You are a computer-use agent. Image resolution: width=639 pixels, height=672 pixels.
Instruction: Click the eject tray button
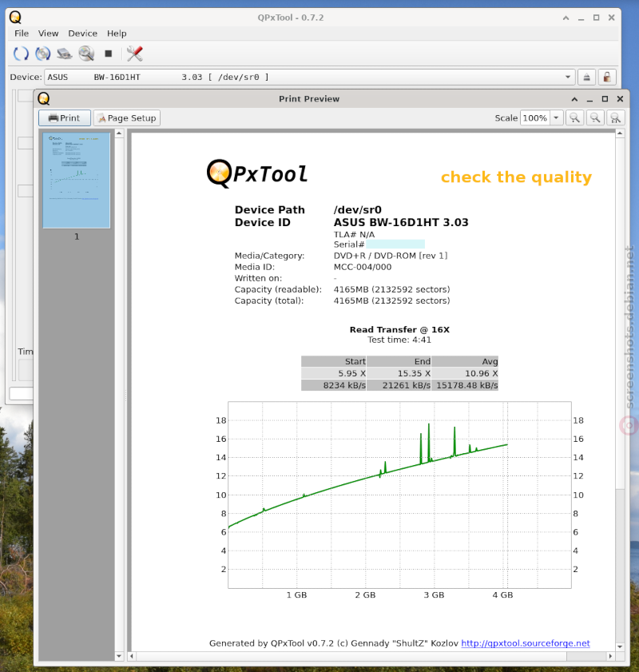[586, 78]
